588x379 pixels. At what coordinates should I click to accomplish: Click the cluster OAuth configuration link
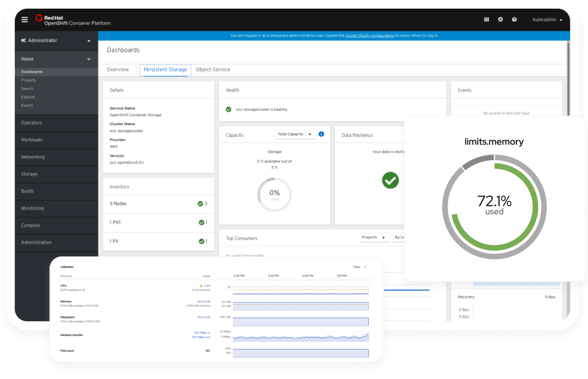(x=370, y=36)
